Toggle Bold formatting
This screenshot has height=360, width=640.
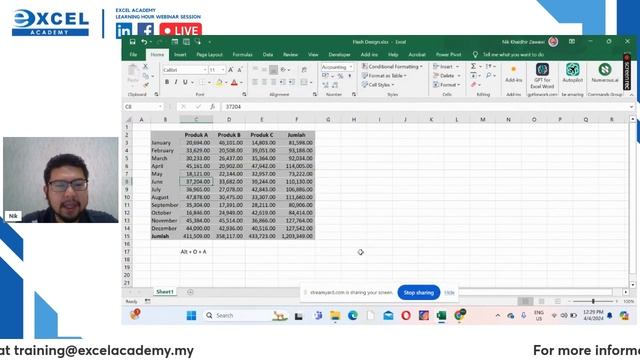(167, 82)
